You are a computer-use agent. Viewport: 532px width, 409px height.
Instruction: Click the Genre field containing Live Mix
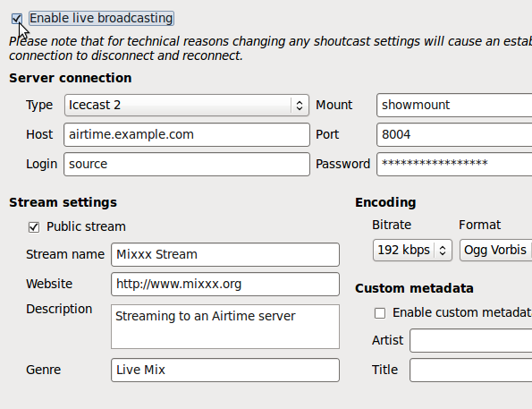225,370
